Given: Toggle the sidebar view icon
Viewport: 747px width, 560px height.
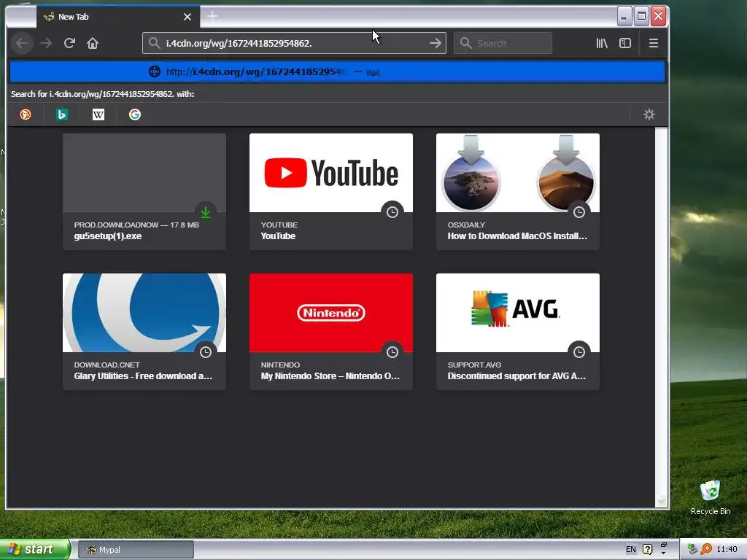Looking at the screenshot, I should 625,43.
